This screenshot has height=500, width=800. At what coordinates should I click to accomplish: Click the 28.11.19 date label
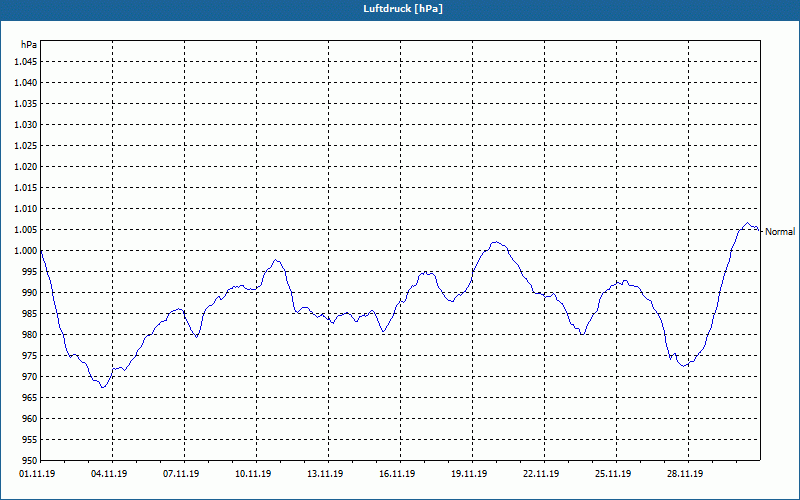click(685, 474)
